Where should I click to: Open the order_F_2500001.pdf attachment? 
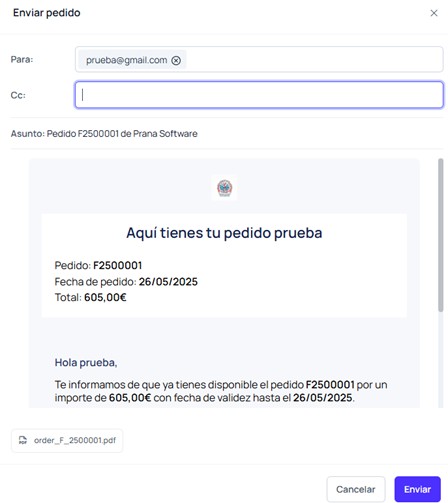point(67,440)
